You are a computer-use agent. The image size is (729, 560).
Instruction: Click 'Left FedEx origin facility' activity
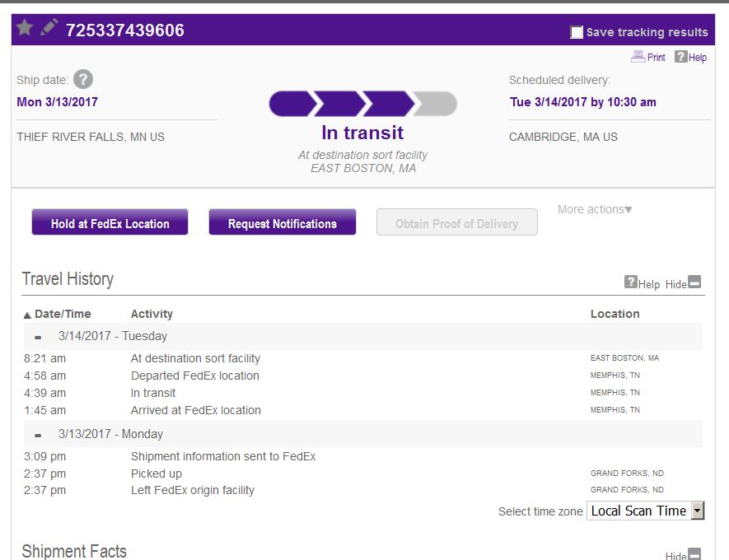(193, 490)
